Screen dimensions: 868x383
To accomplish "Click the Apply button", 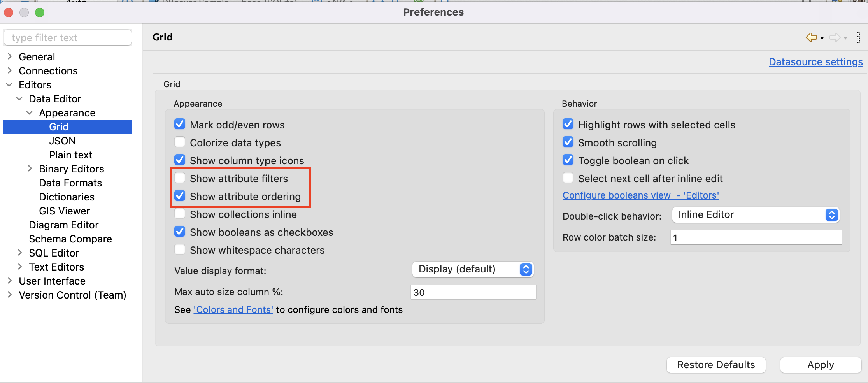I will (x=820, y=365).
